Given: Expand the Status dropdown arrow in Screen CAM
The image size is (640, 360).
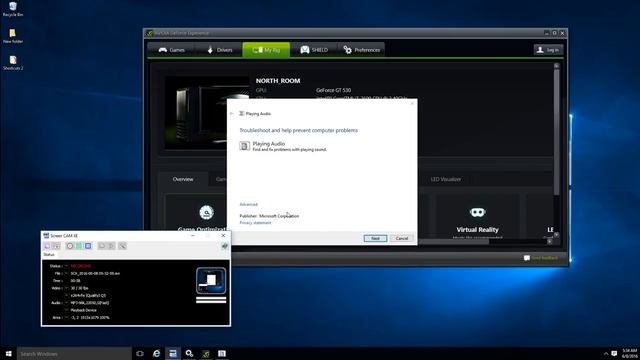Looking at the screenshot, I should pyautogui.click(x=67, y=266).
